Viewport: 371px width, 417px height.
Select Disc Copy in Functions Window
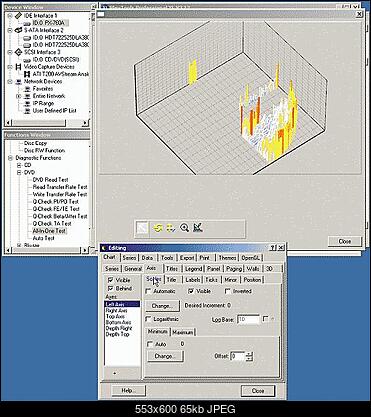coord(35,143)
